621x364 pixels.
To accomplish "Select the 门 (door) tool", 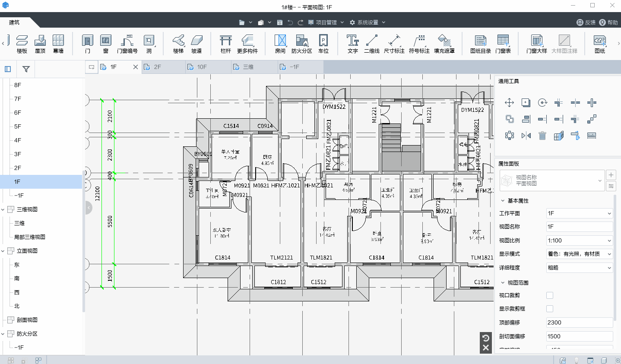I will point(88,44).
